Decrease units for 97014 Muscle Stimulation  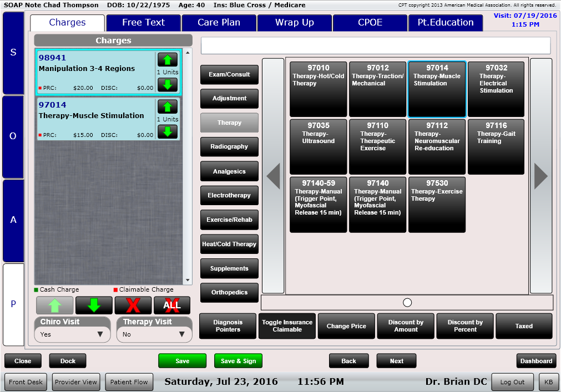coord(167,132)
